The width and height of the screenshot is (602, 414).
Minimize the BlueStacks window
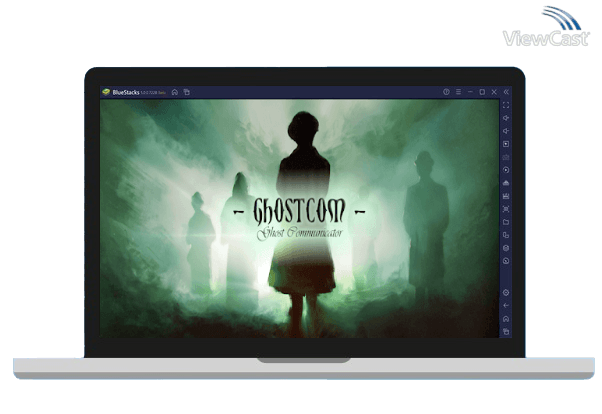(470, 92)
